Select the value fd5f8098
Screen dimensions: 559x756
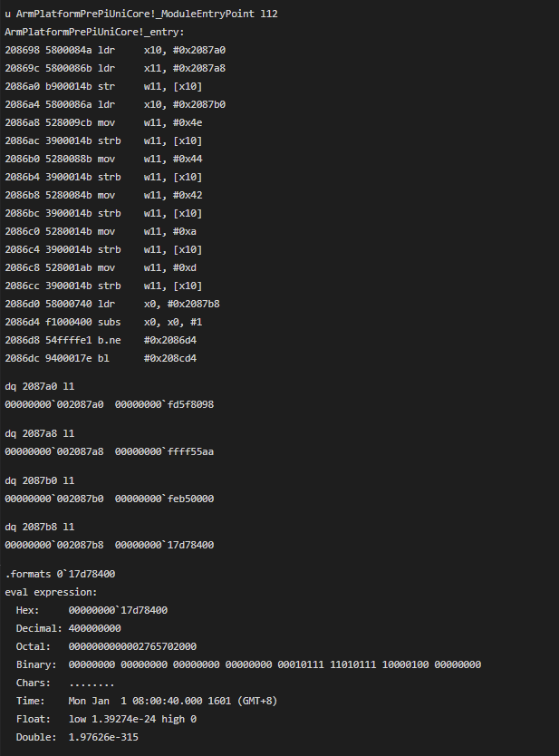[x=190, y=404]
